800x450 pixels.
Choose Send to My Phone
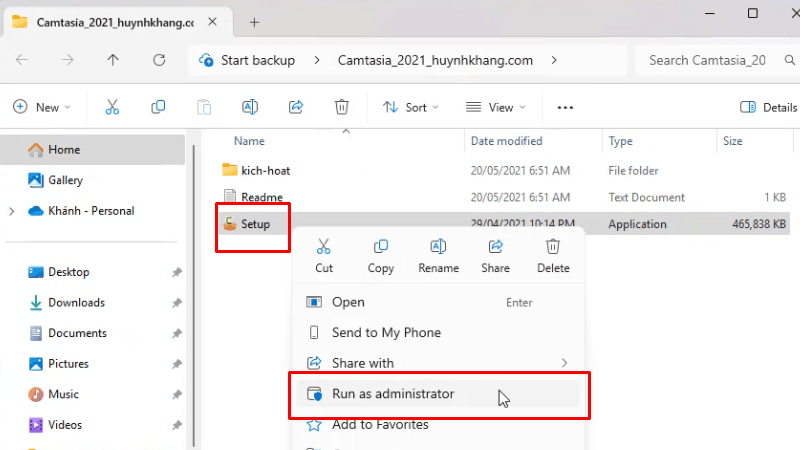(x=386, y=333)
